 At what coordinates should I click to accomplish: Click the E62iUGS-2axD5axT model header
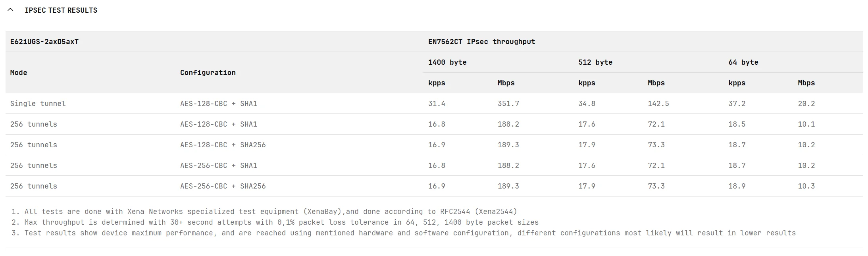44,42
